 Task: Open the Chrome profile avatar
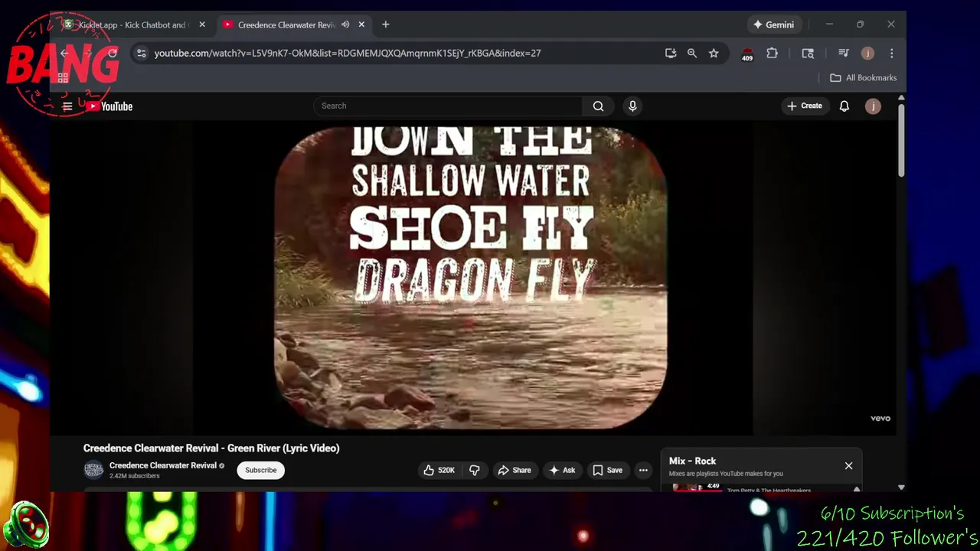coord(867,54)
